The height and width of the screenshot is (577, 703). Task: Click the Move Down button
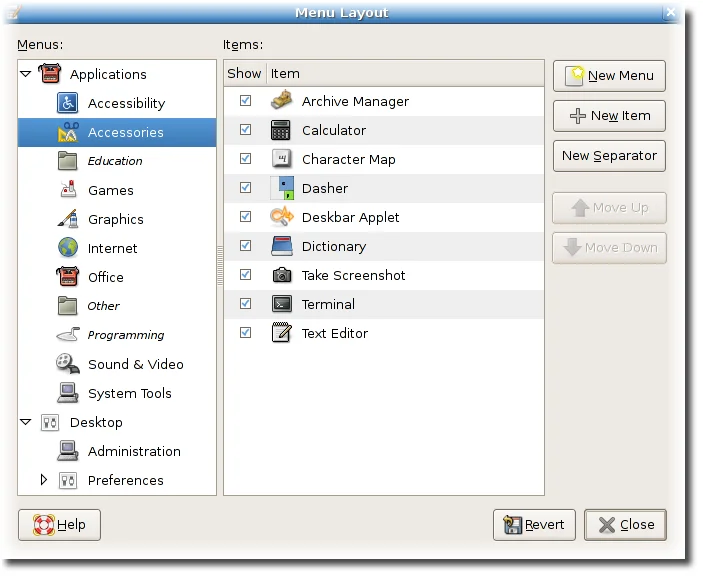[x=609, y=248]
